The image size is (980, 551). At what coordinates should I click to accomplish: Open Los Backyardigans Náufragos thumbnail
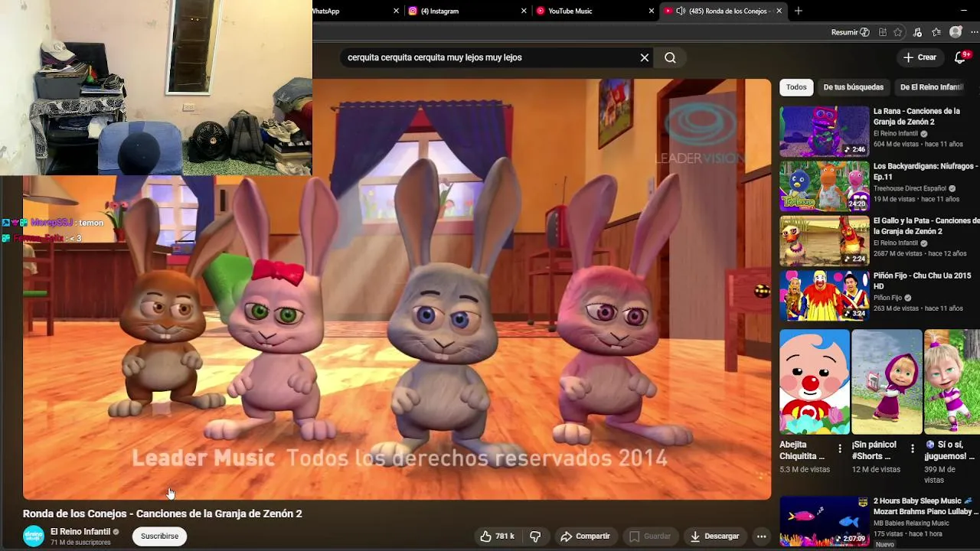coord(825,186)
